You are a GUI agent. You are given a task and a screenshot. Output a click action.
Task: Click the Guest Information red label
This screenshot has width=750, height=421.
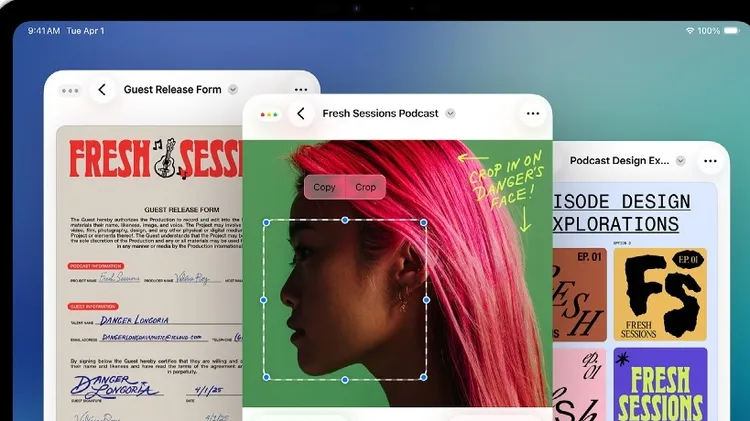point(93,306)
